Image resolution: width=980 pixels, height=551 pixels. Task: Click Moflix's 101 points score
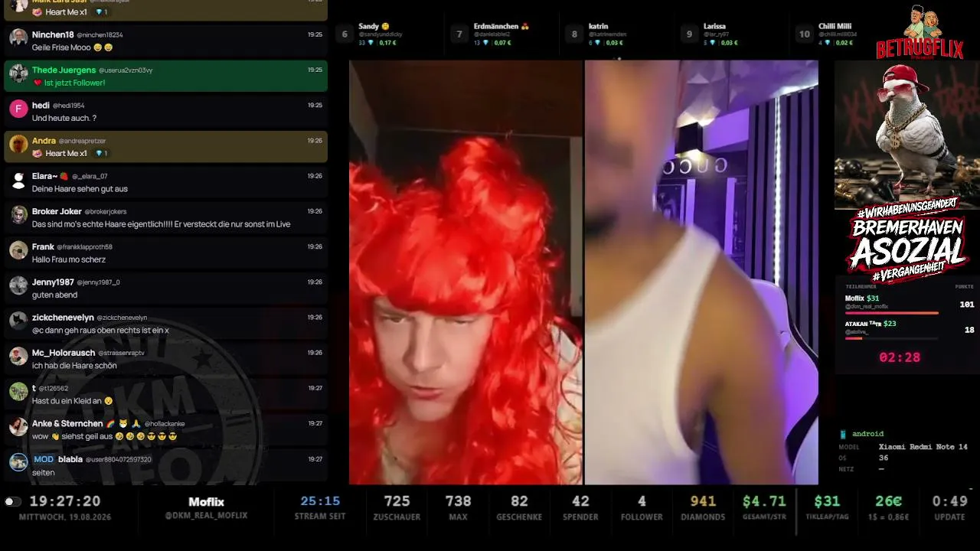coord(966,304)
